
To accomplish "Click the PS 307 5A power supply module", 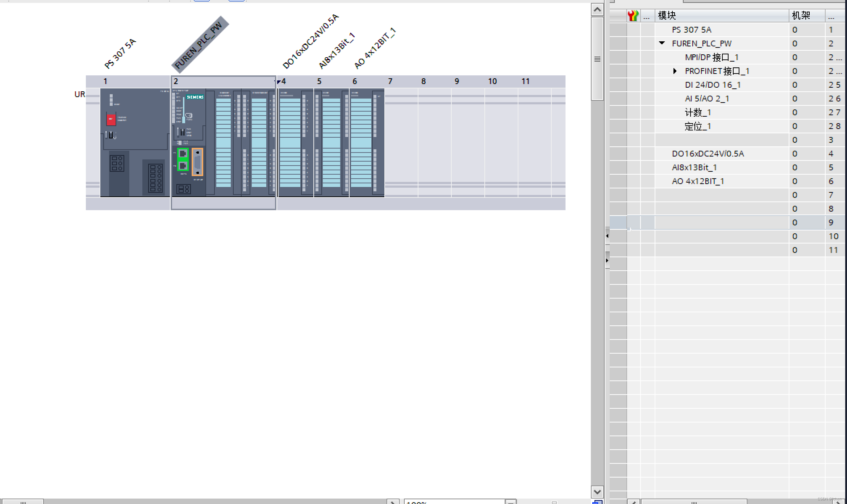I will 135,142.
